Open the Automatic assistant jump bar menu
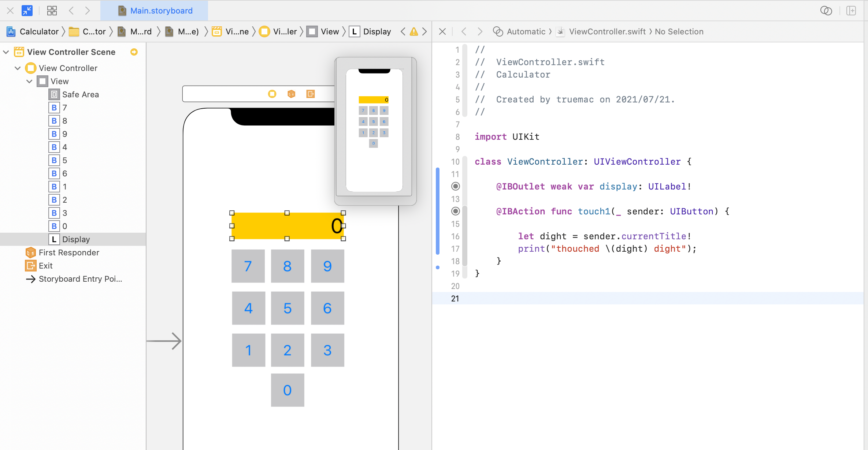The height and width of the screenshot is (450, 868). coord(526,31)
